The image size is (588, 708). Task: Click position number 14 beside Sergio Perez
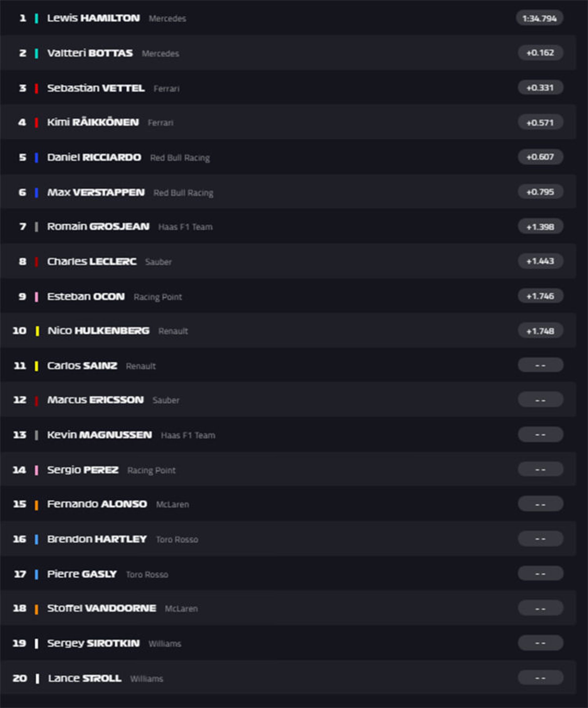pyautogui.click(x=20, y=470)
